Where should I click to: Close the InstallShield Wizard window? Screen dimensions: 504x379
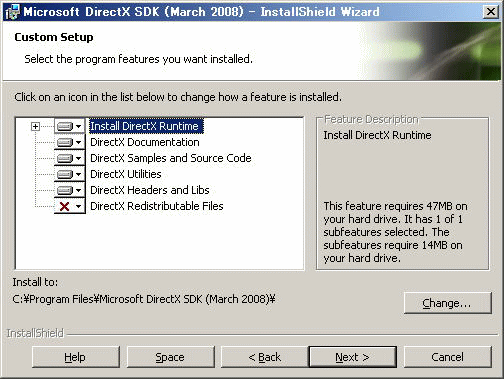point(491,12)
